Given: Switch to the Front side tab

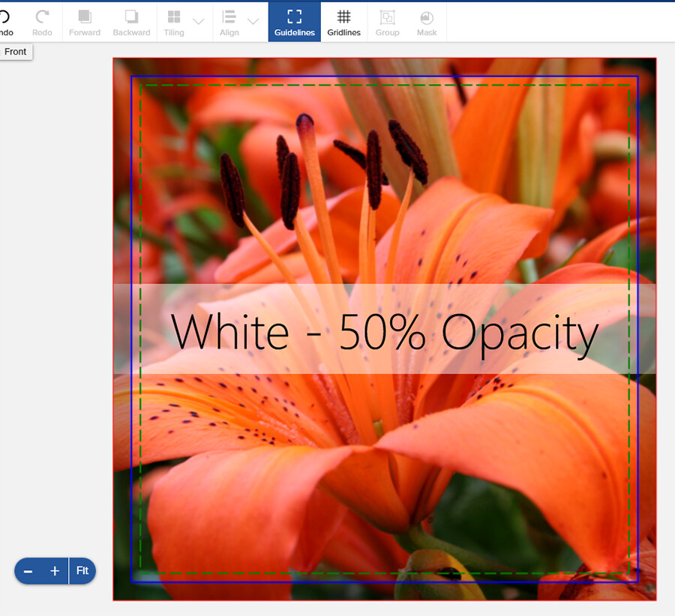Looking at the screenshot, I should [x=16, y=52].
